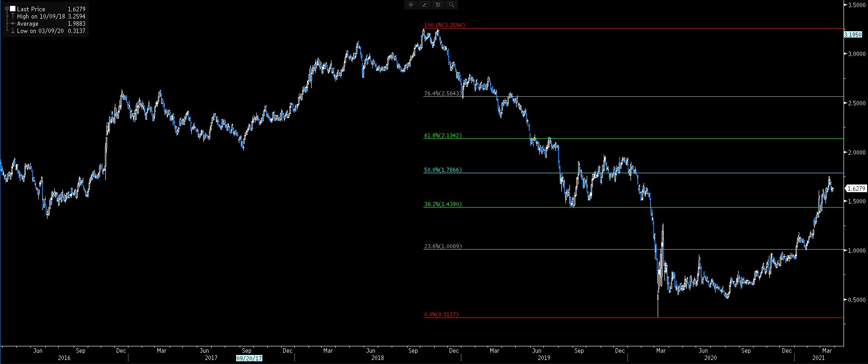Select the 50.0% (1.7866) Fibonacci level label

point(442,170)
